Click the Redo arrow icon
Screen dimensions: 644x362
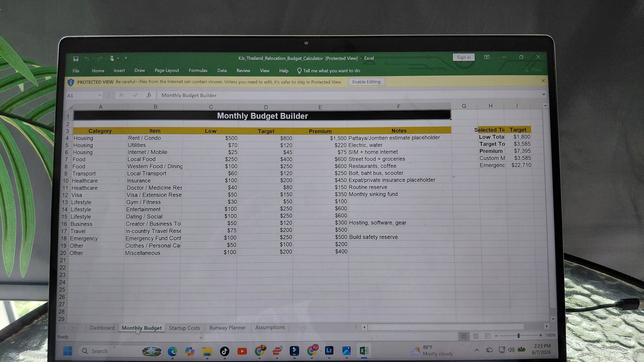coord(100,59)
